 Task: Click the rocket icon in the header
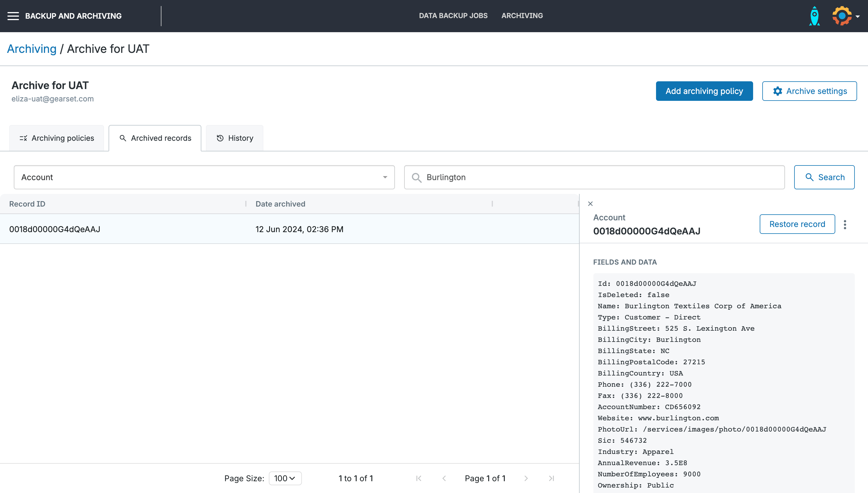814,16
